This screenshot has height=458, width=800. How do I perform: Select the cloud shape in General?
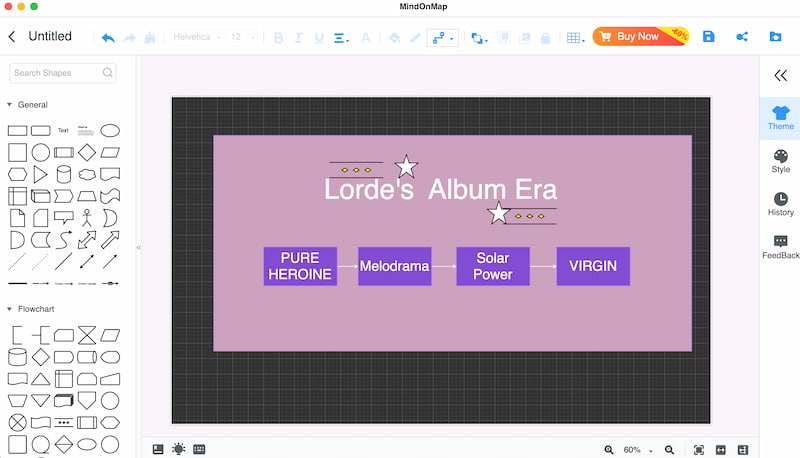[x=87, y=174]
